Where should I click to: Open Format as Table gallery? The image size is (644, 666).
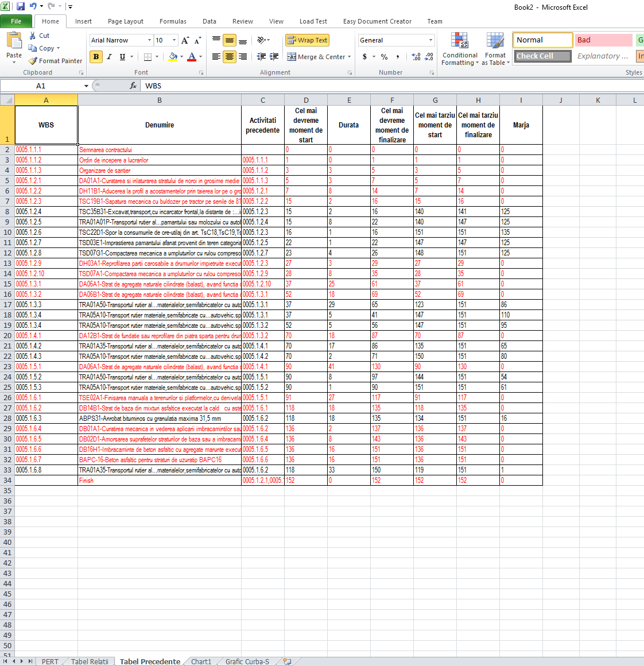[495, 49]
